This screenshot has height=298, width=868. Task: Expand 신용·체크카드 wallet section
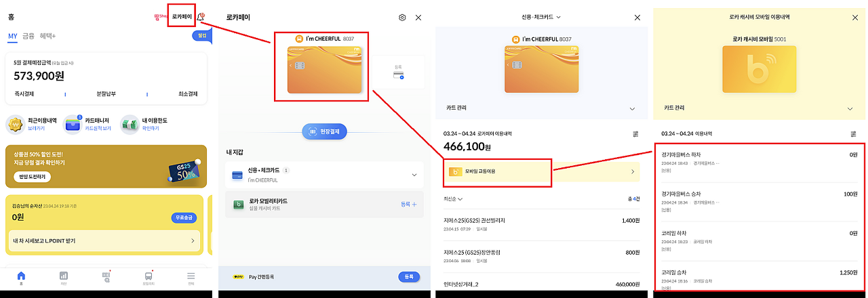[x=414, y=175]
